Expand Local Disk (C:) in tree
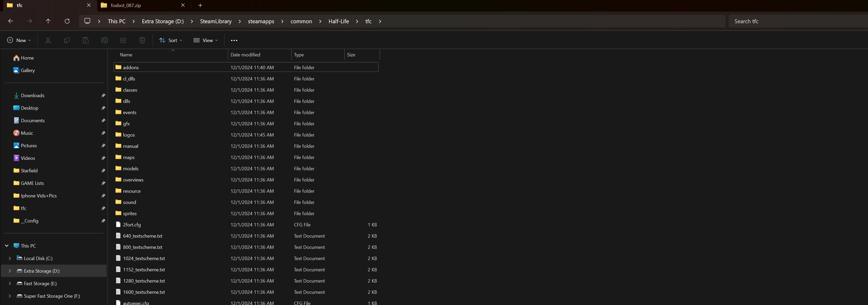The height and width of the screenshot is (305, 868). pos(10,258)
